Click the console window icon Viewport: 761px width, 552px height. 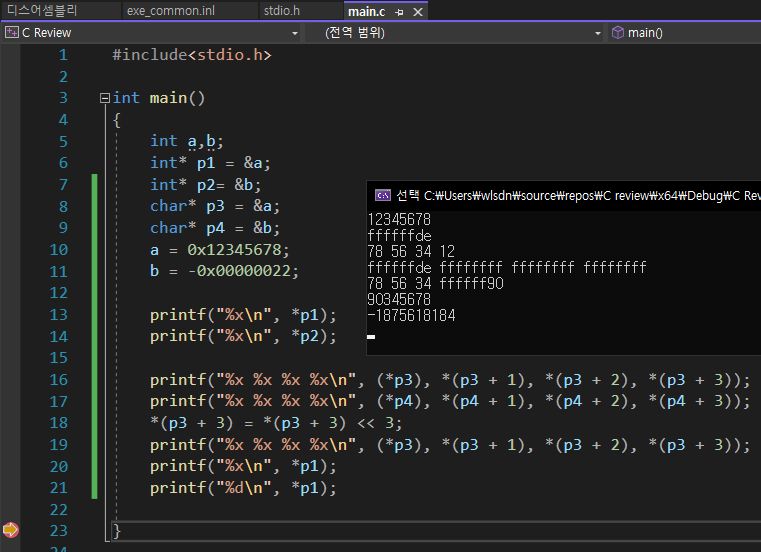[x=383, y=195]
